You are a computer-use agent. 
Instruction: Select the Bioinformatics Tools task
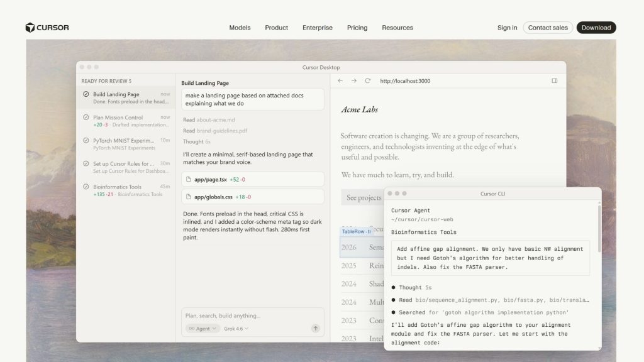pyautogui.click(x=126, y=190)
